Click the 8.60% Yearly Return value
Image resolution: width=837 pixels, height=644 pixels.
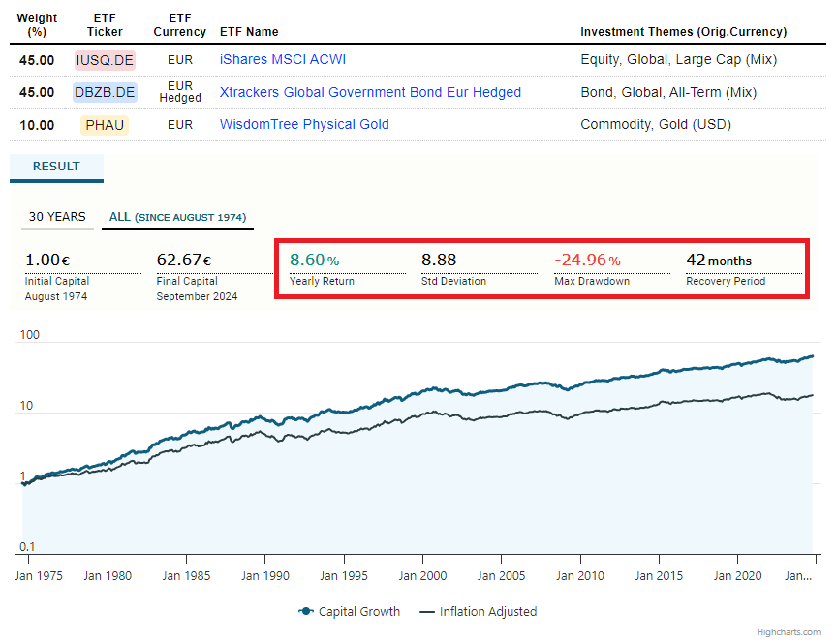[x=315, y=260]
